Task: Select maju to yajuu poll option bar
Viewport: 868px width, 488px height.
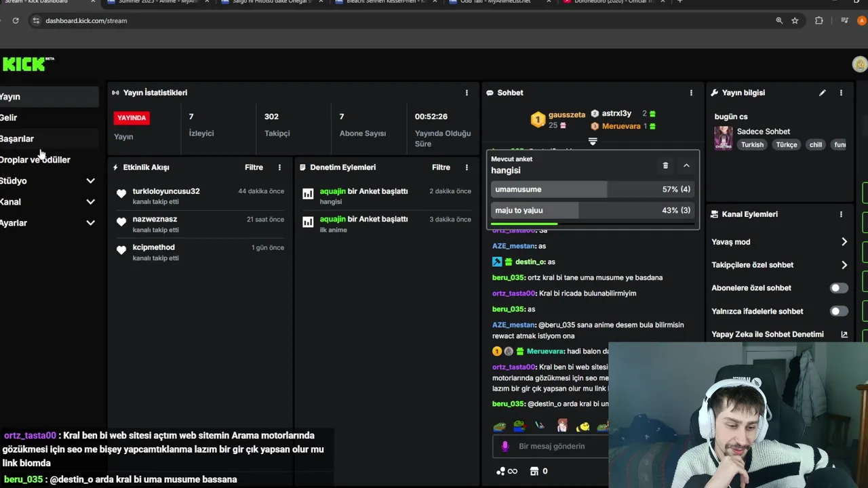Action: pyautogui.click(x=593, y=210)
